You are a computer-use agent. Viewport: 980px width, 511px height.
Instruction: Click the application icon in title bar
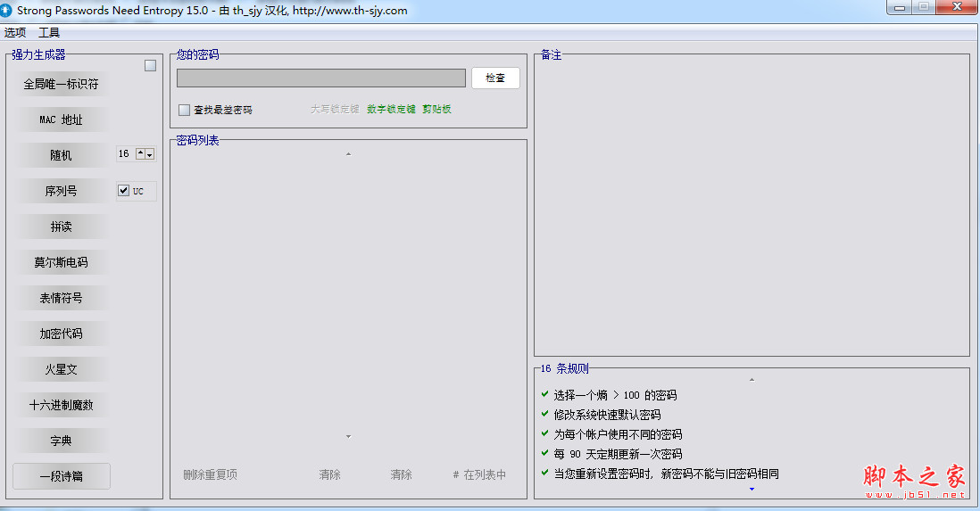pyautogui.click(x=6, y=10)
